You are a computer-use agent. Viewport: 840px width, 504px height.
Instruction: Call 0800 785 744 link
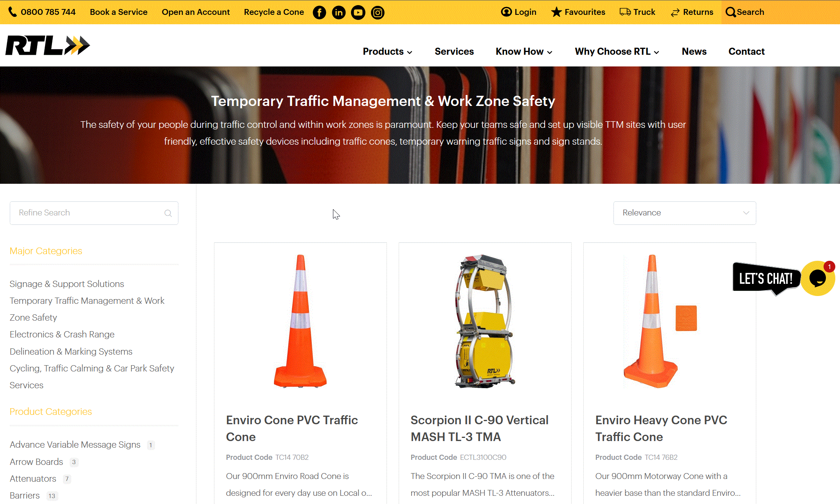coord(48,12)
